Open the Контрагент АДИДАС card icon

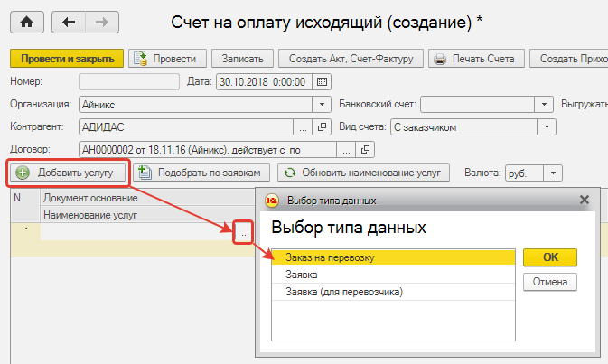[322, 126]
